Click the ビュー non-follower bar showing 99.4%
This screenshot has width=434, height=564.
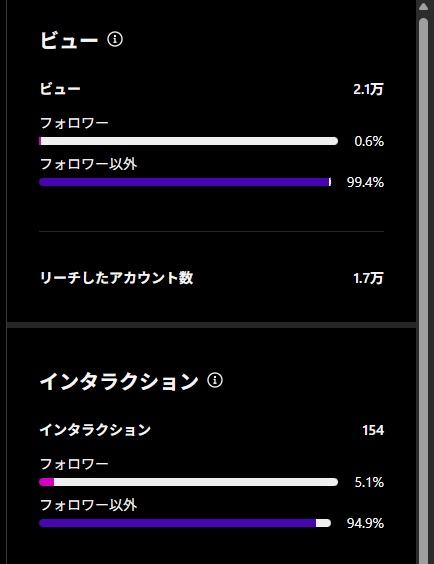185,182
